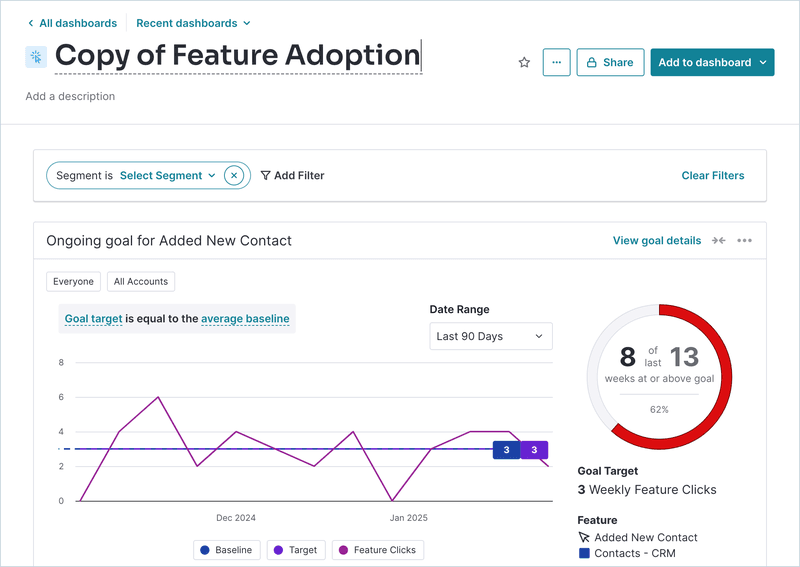
Task: Open the Add to dashboard menu
Action: tap(712, 62)
